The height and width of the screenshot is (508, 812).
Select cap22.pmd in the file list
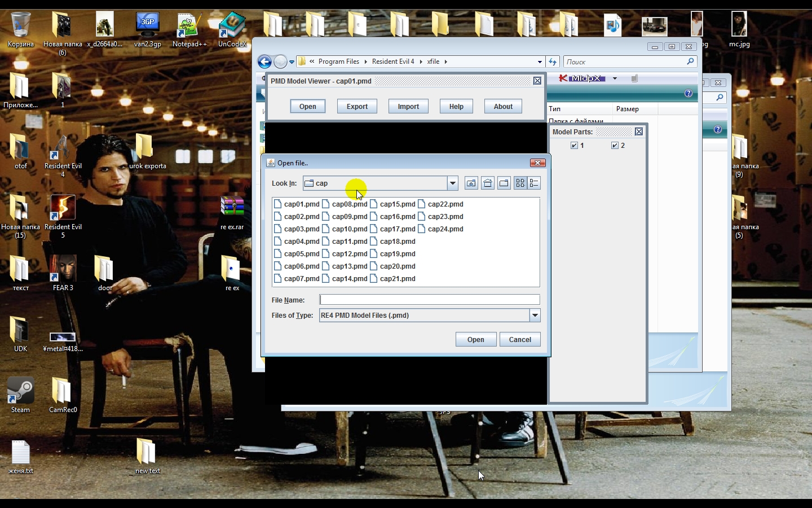pos(440,204)
